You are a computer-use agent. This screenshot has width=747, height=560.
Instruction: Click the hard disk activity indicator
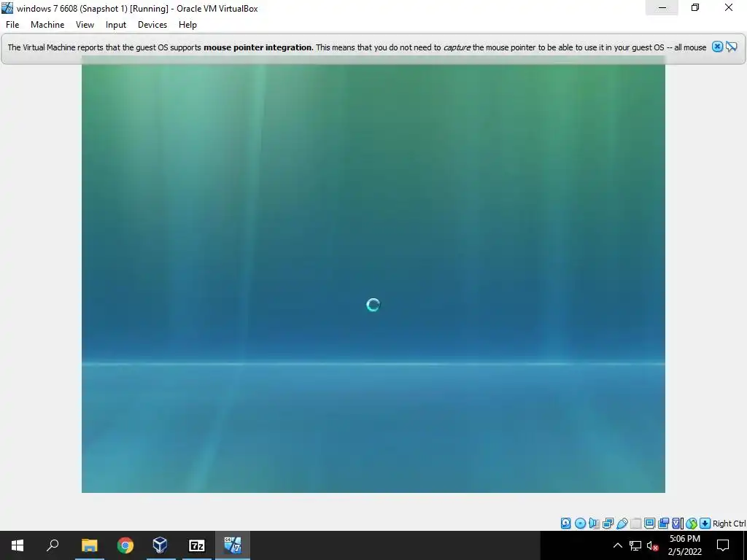point(565,524)
